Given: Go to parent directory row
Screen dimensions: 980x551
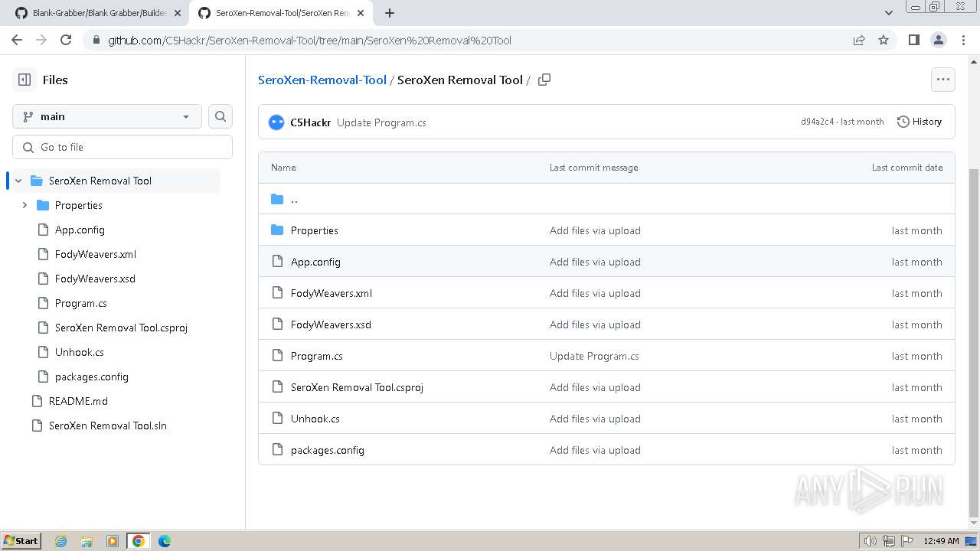Looking at the screenshot, I should [606, 199].
